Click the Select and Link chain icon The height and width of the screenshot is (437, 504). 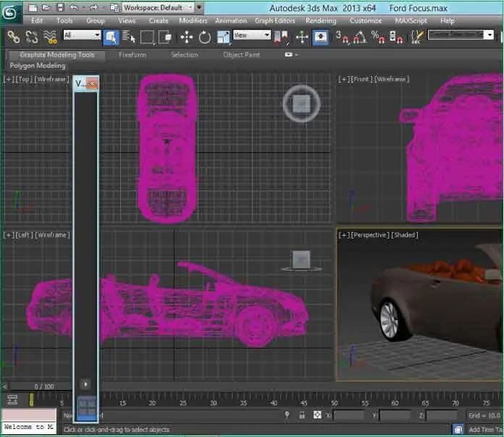point(13,37)
